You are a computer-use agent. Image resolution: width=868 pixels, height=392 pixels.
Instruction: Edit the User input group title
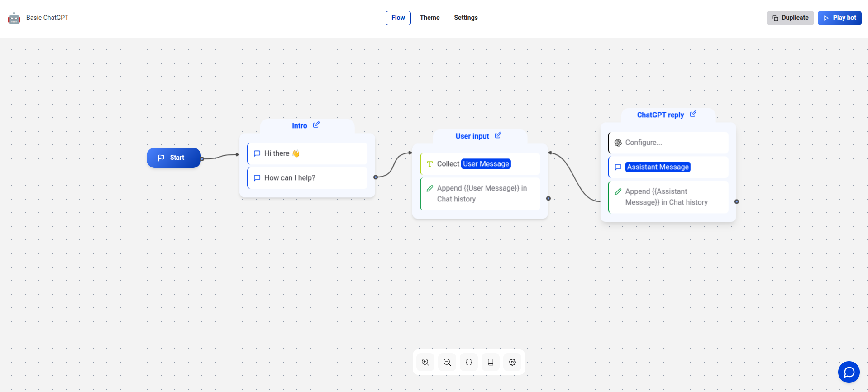click(x=498, y=135)
